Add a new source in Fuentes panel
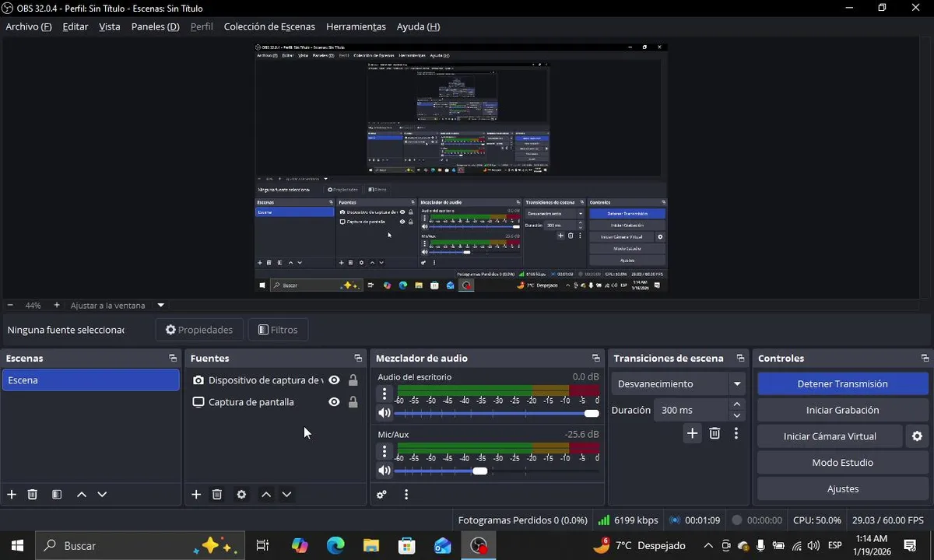This screenshot has height=560, width=934. 196,495
